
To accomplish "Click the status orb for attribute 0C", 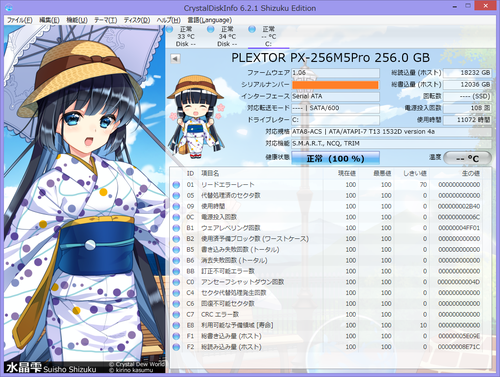I will (176, 217).
